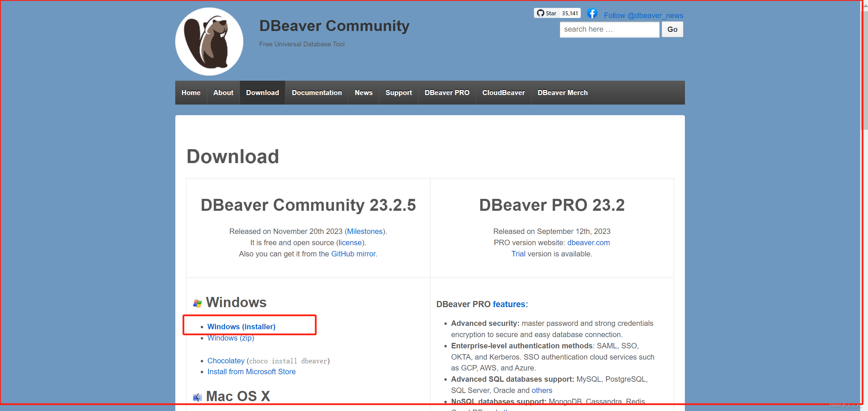
Task: Click the Windows logo icon
Action: click(x=197, y=303)
